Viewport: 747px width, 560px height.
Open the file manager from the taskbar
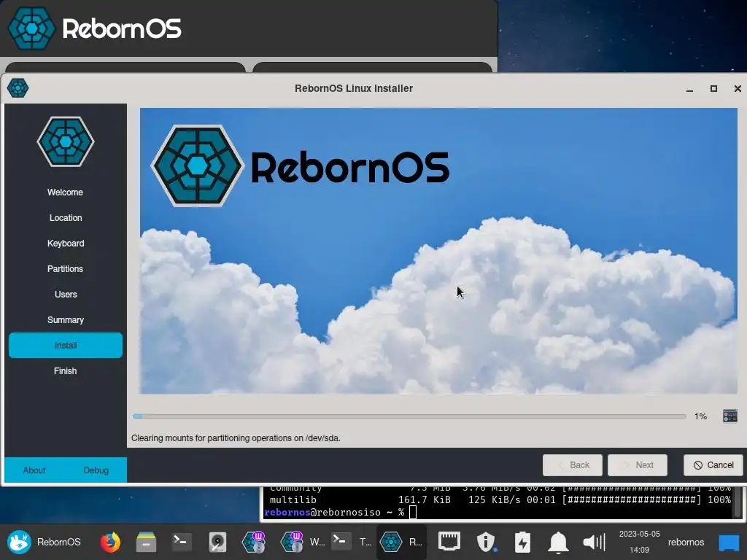tap(146, 542)
